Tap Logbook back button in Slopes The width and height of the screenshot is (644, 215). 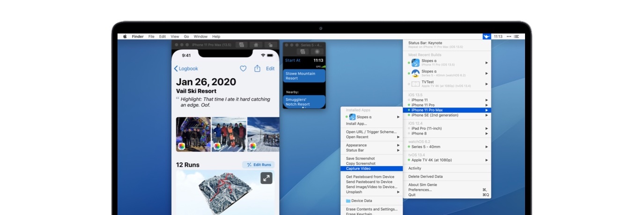pos(186,69)
